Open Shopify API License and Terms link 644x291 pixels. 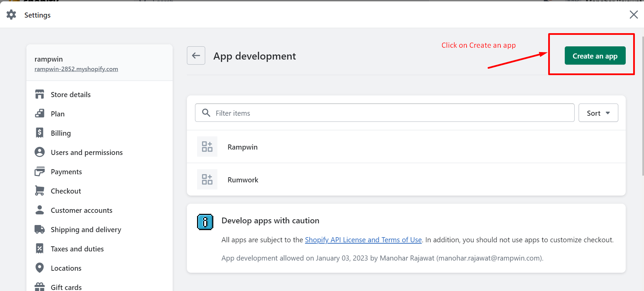click(x=363, y=240)
